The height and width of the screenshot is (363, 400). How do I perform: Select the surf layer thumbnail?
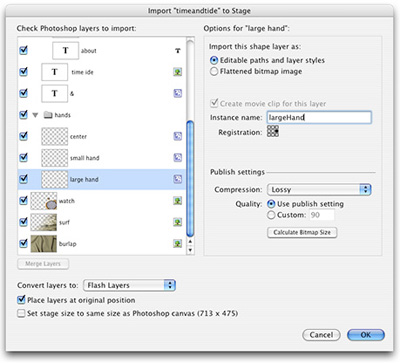coord(44,222)
